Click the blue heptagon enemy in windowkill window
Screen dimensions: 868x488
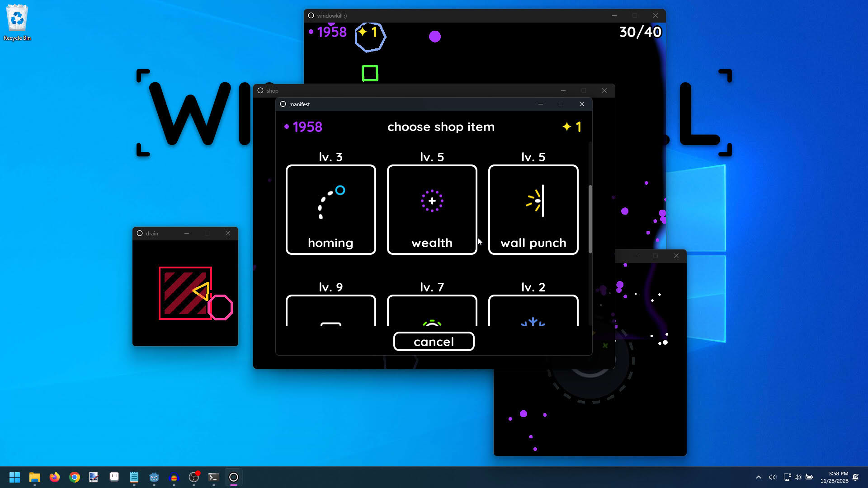pos(370,37)
